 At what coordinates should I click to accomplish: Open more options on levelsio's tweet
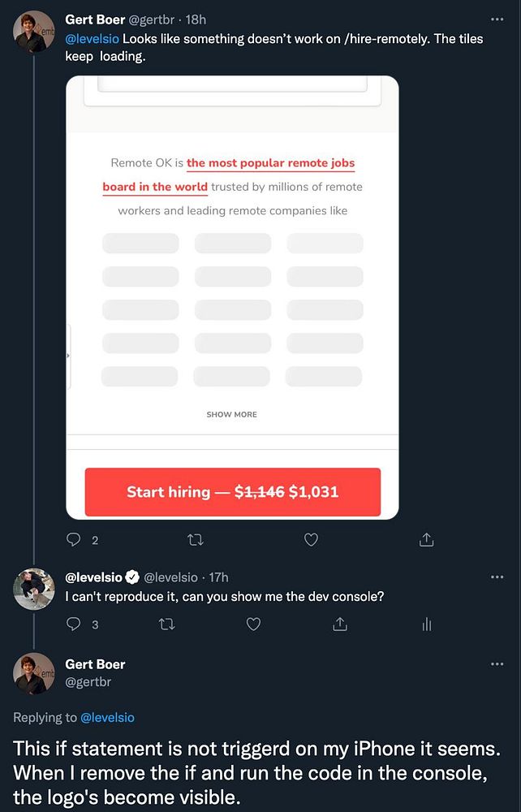point(497,577)
